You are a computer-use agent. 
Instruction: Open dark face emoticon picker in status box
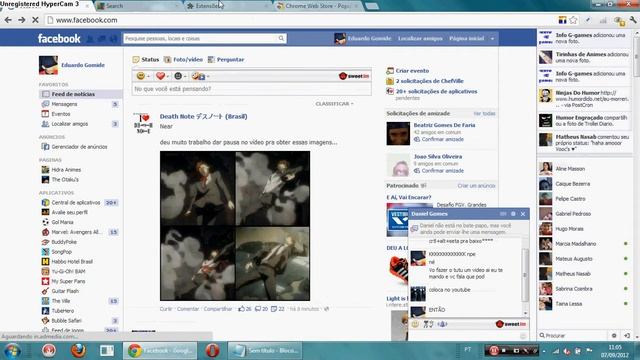pyautogui.click(x=178, y=76)
